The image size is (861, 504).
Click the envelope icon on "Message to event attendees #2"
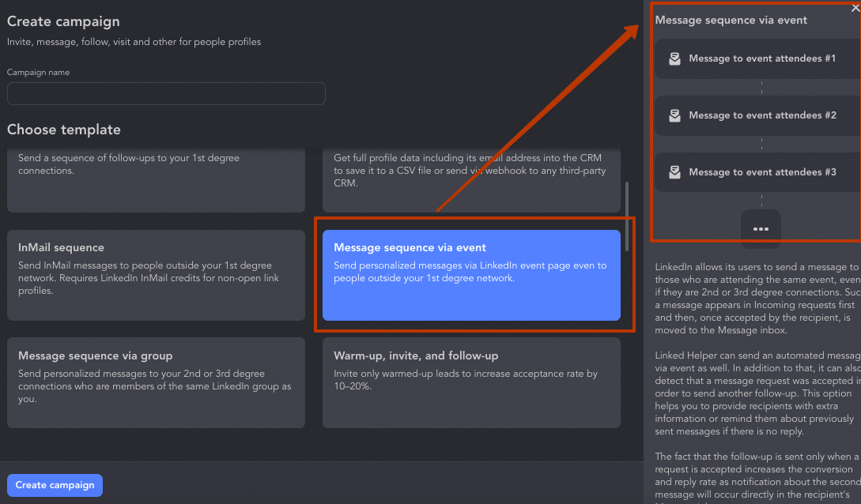[x=674, y=115]
